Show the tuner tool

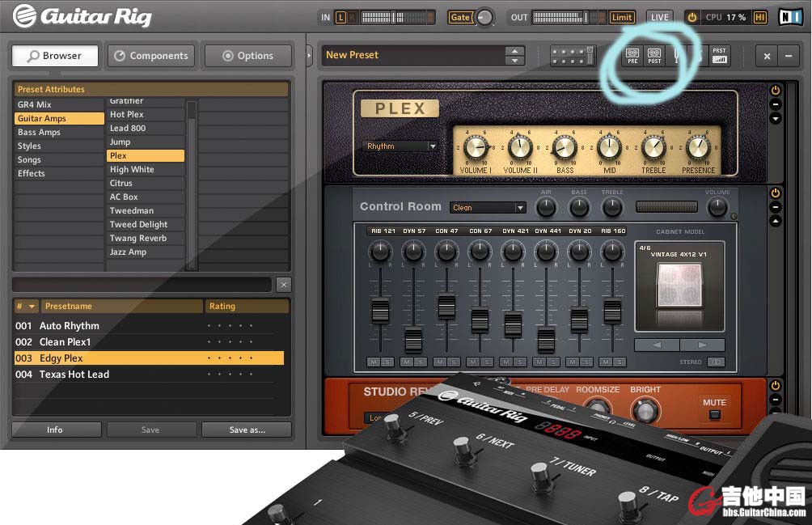(x=676, y=55)
